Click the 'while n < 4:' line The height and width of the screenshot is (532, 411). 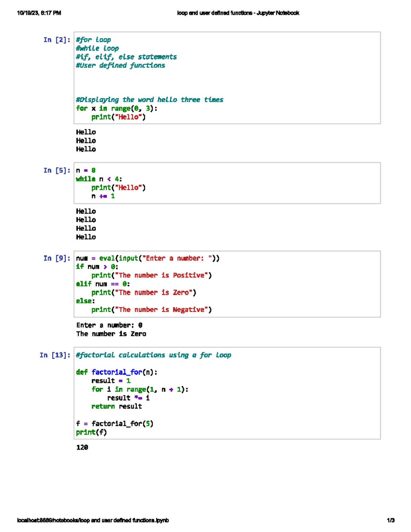(x=99, y=179)
